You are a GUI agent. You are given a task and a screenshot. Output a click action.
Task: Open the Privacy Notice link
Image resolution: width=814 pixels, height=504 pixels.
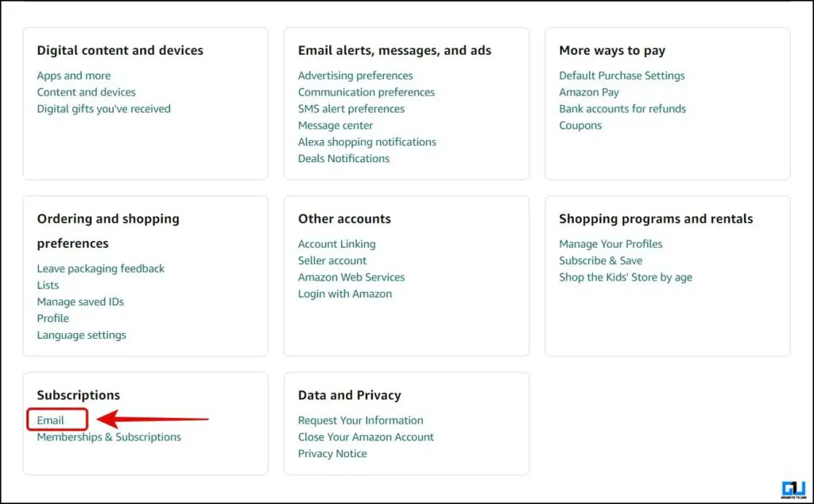point(333,454)
